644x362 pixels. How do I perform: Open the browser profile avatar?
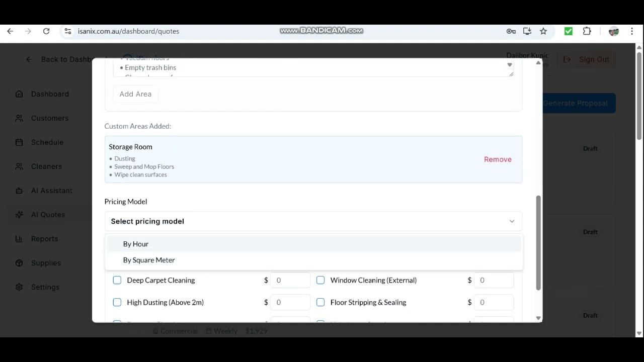613,31
